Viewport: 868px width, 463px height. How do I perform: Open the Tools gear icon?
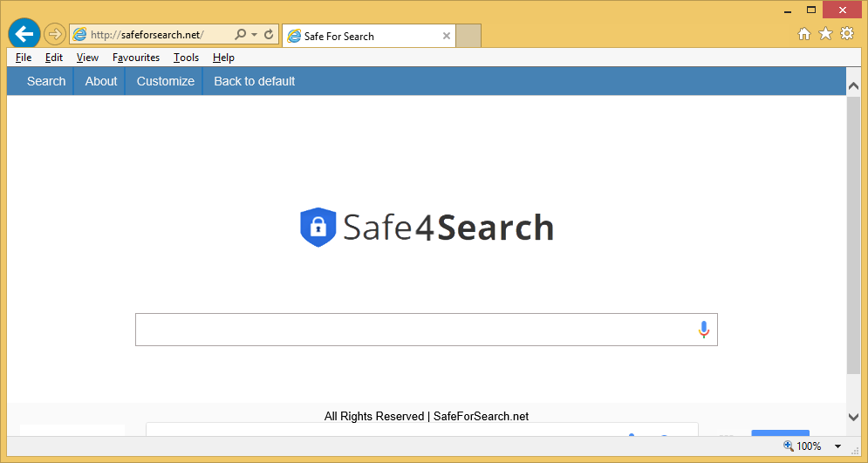[x=846, y=34]
